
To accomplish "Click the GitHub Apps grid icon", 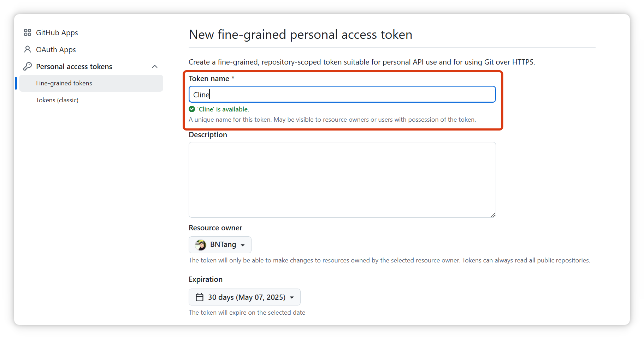I will click(28, 33).
